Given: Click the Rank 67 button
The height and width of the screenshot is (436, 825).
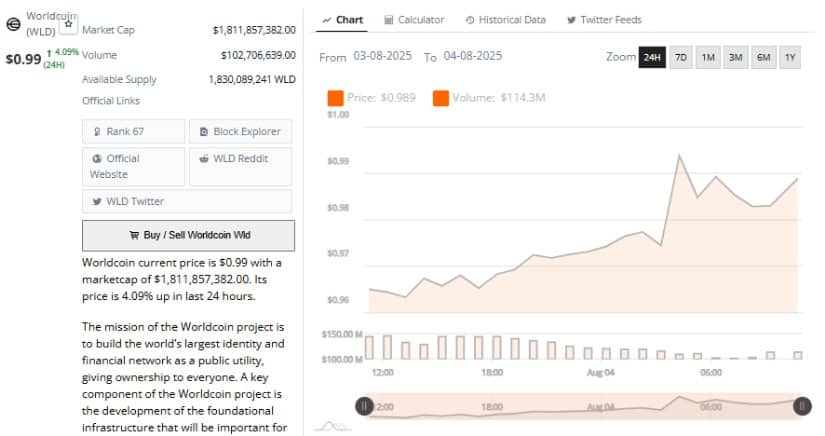Looking at the screenshot, I should point(134,131).
